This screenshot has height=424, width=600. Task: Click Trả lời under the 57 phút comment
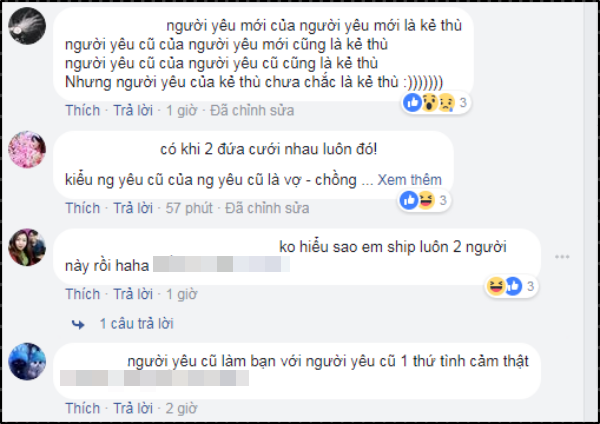pyautogui.click(x=133, y=208)
